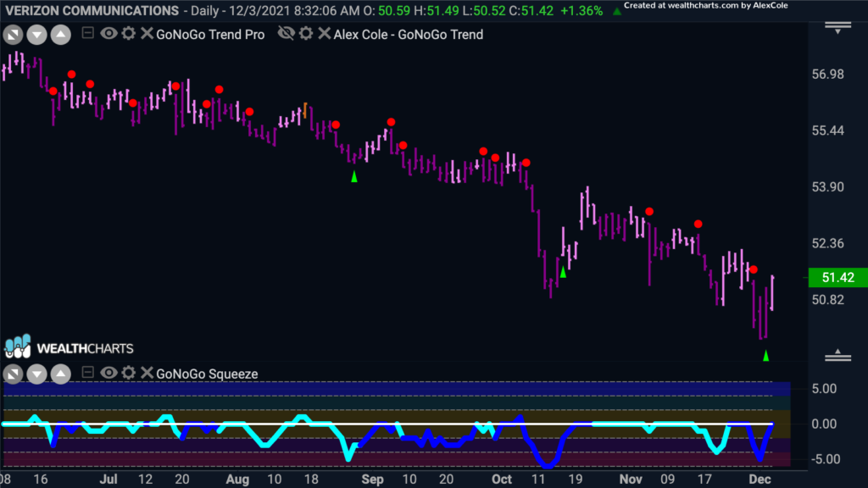Image resolution: width=868 pixels, height=488 pixels.
Task: Remove GoNoGo Squeeze indicator
Action: pos(147,373)
